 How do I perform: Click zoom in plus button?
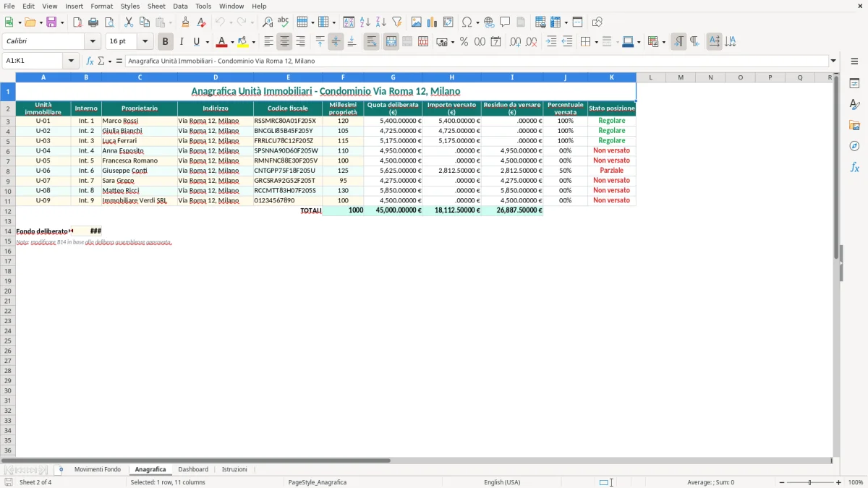[x=839, y=482]
